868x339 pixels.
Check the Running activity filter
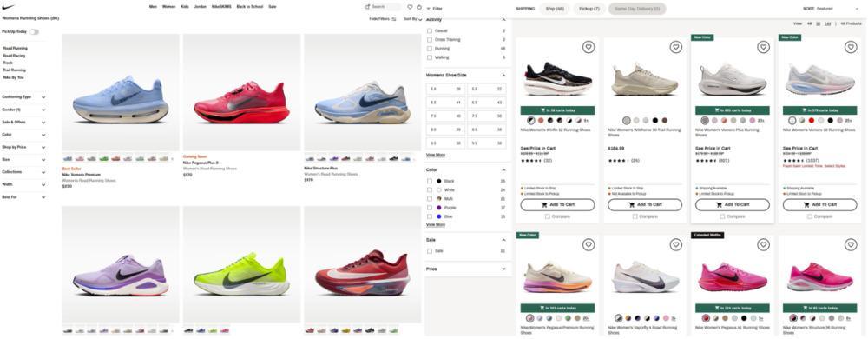[x=430, y=49]
